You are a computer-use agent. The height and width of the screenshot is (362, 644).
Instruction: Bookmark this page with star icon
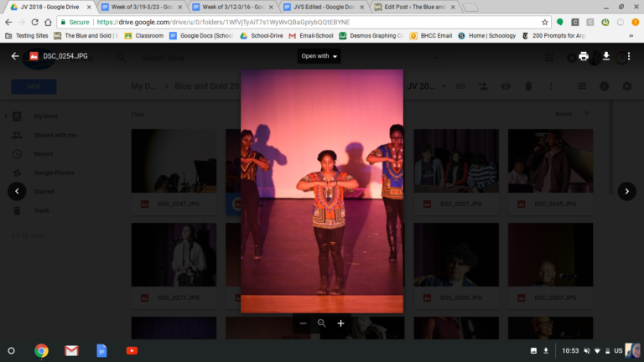point(544,22)
